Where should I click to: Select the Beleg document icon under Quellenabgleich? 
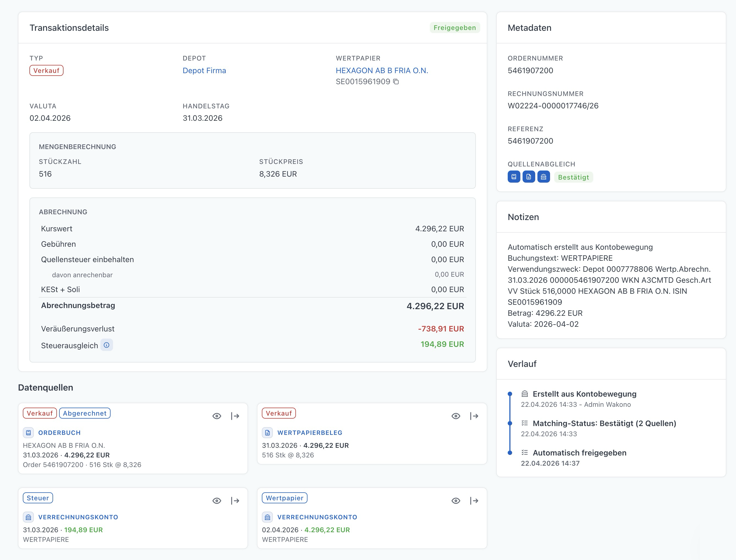click(x=529, y=177)
